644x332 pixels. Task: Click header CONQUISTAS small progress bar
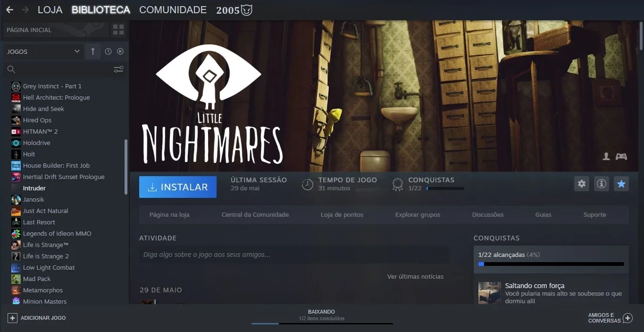click(x=445, y=188)
